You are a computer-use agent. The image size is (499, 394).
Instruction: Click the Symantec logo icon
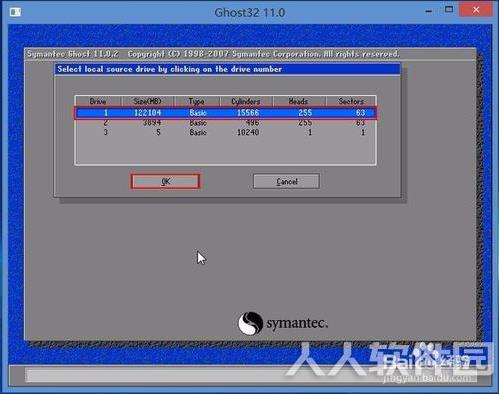tap(250, 323)
